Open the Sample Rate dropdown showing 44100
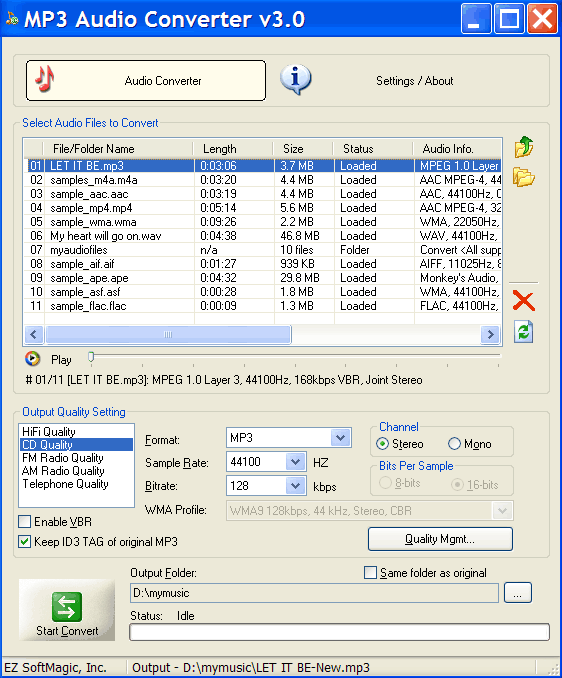This screenshot has width=562, height=678. tap(296, 462)
